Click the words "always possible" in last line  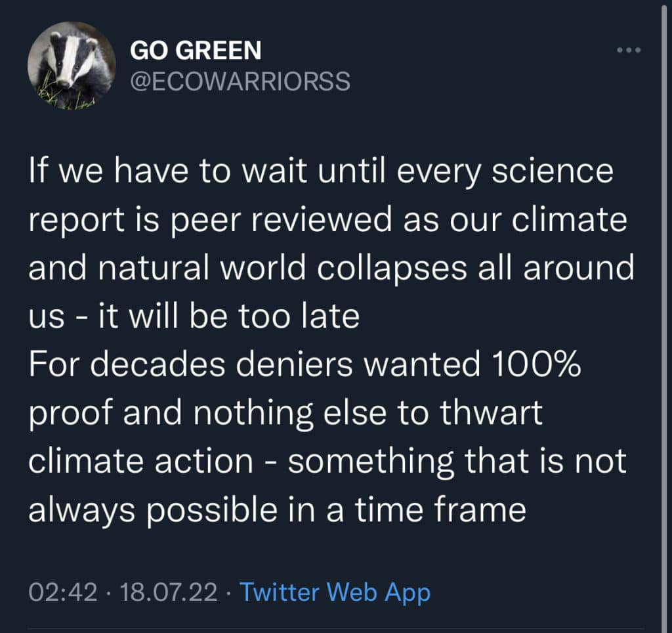[153, 512]
